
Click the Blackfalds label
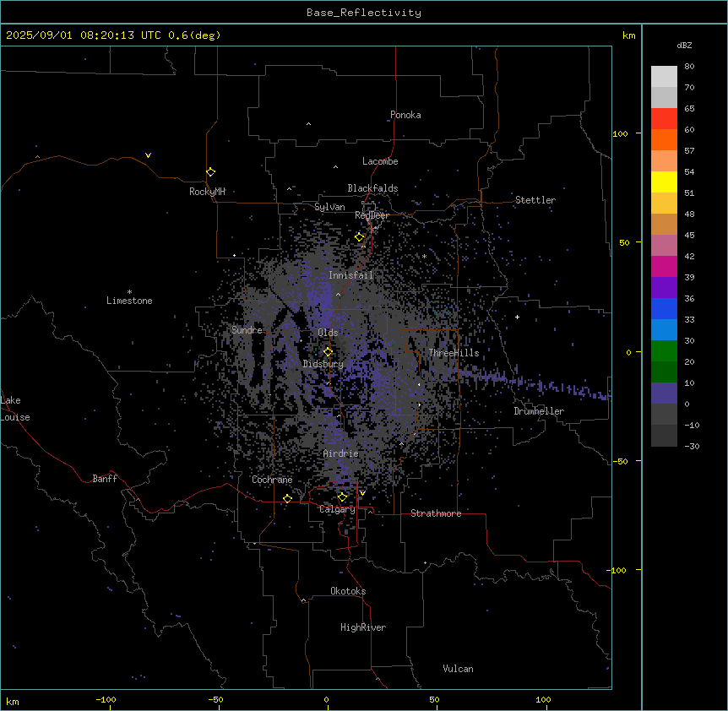coord(372,188)
